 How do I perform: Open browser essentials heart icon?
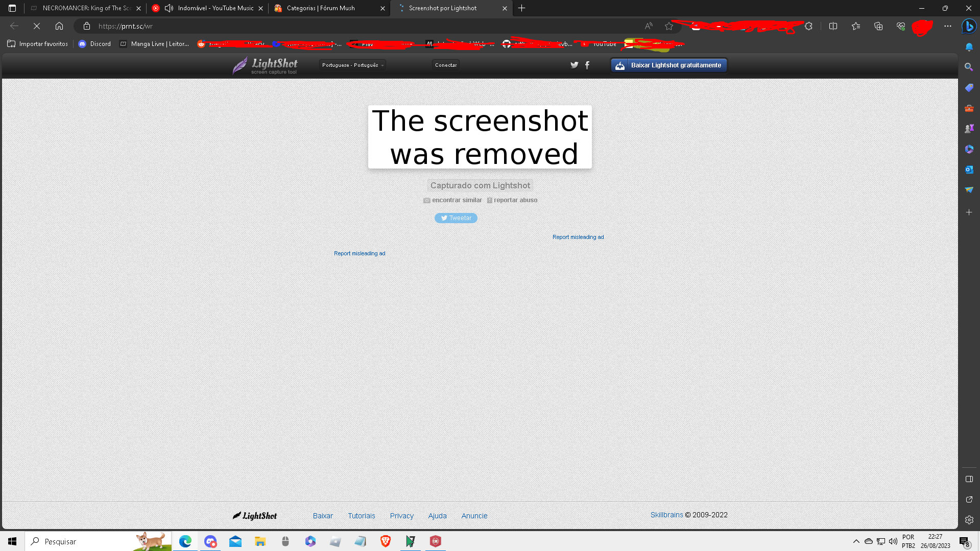(901, 26)
